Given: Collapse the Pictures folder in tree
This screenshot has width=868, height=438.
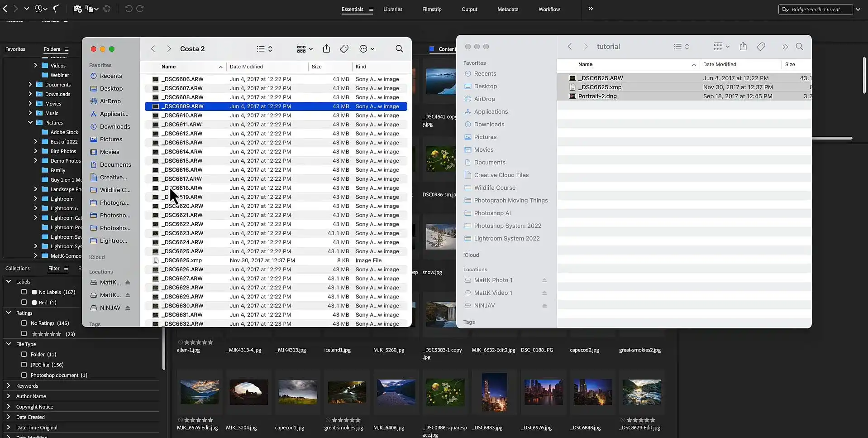Looking at the screenshot, I should click(30, 123).
